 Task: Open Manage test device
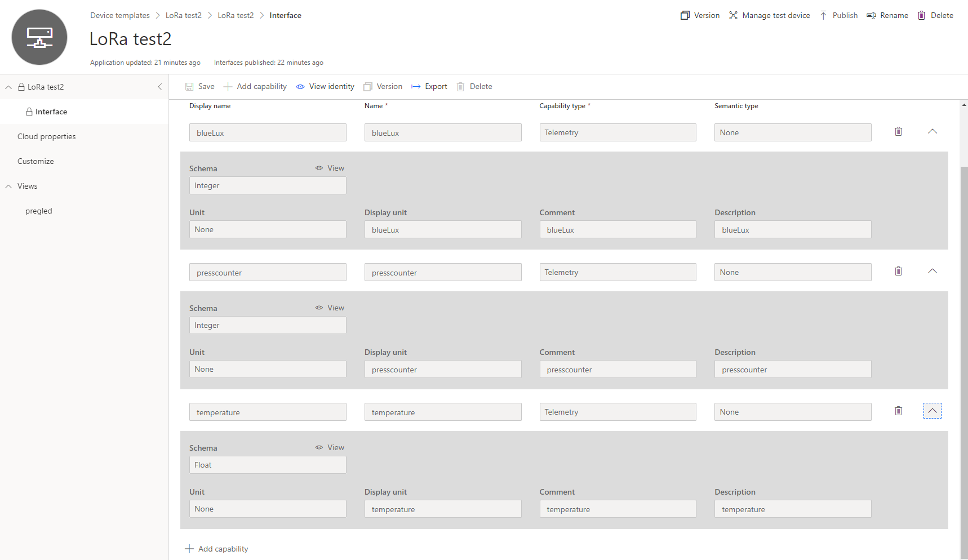point(770,15)
